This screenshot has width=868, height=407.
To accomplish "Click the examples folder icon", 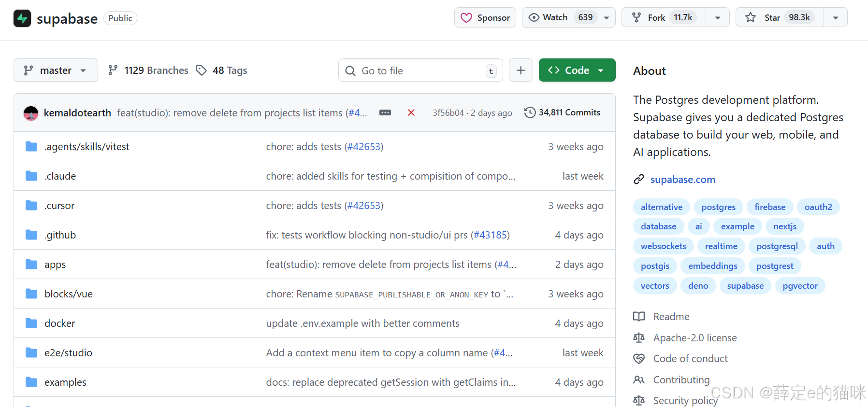I will tap(31, 382).
